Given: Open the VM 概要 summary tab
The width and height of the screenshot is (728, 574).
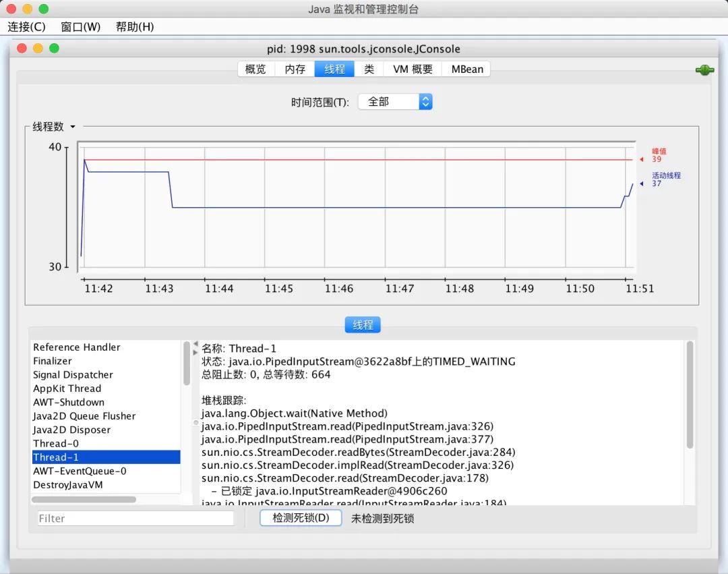Looking at the screenshot, I should click(413, 69).
